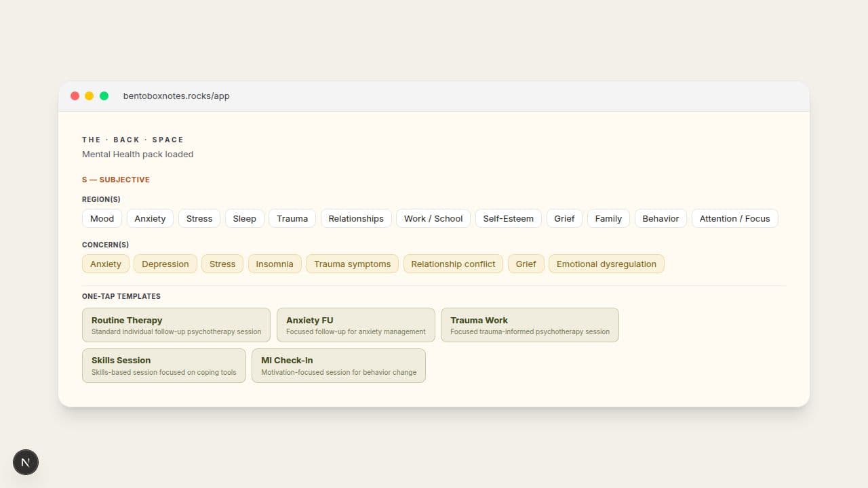The height and width of the screenshot is (488, 868).
Task: Select the Behavior region chip
Action: click(660, 218)
